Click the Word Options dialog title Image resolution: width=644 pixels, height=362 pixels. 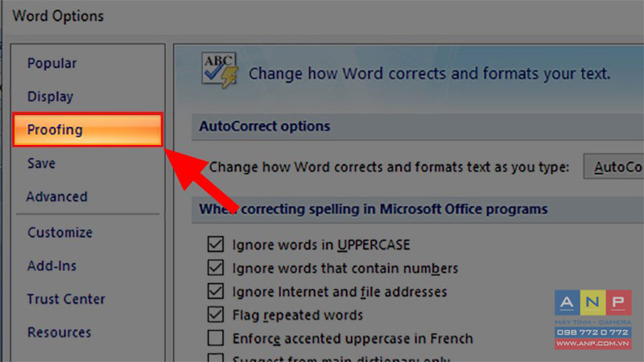point(58,16)
